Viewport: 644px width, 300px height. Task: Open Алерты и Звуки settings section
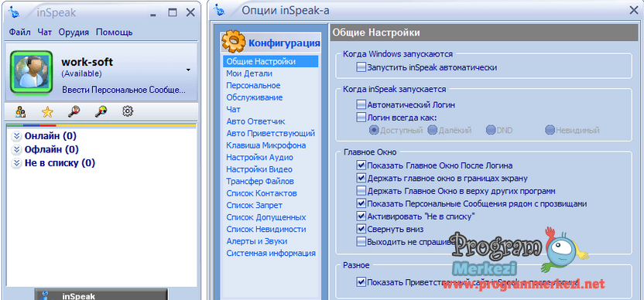[x=257, y=241]
